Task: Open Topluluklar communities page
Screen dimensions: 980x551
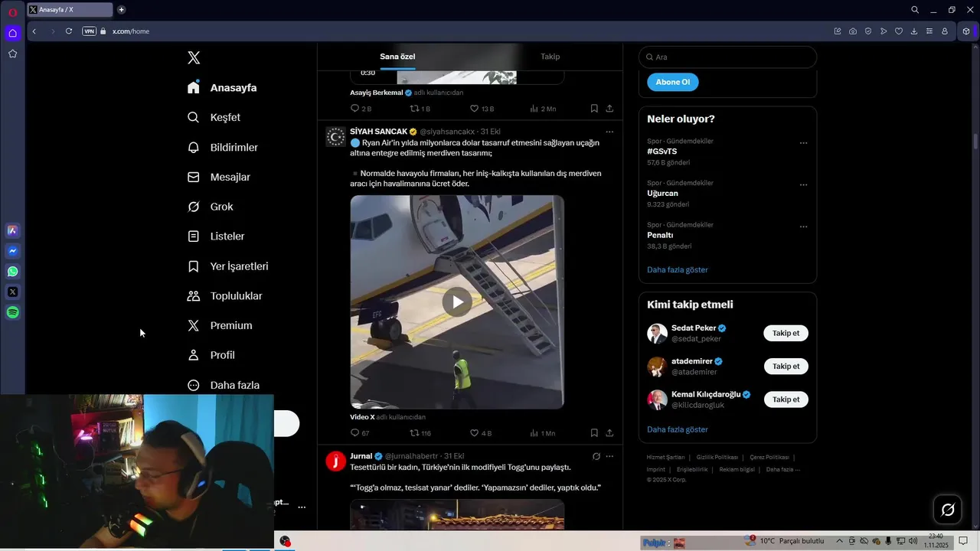Action: 224,296
